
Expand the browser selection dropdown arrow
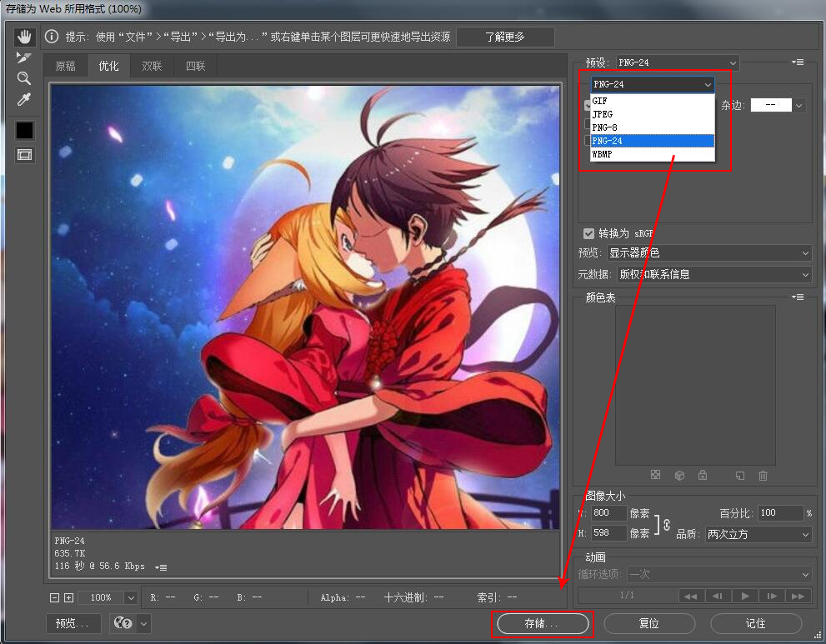[144, 623]
